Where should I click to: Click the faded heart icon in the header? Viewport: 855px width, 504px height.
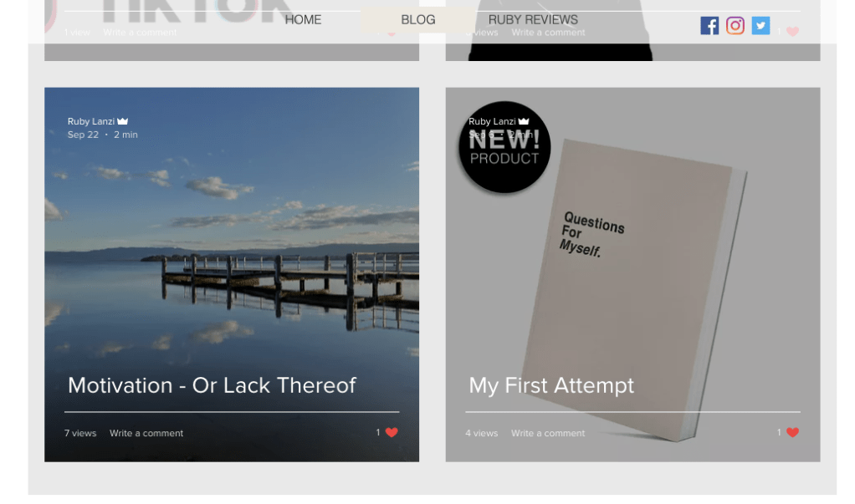793,32
